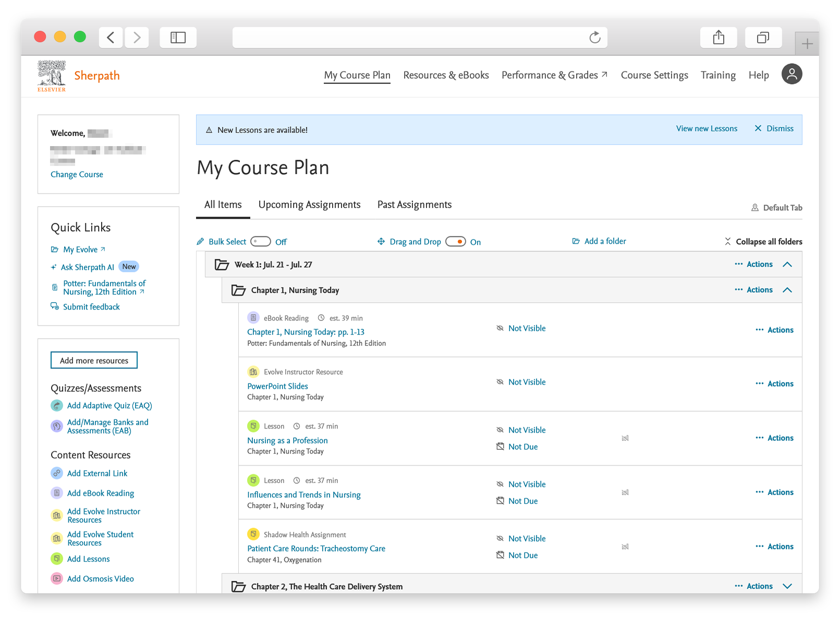Click the Add Lessons green icon
840x634 pixels.
coord(57,559)
